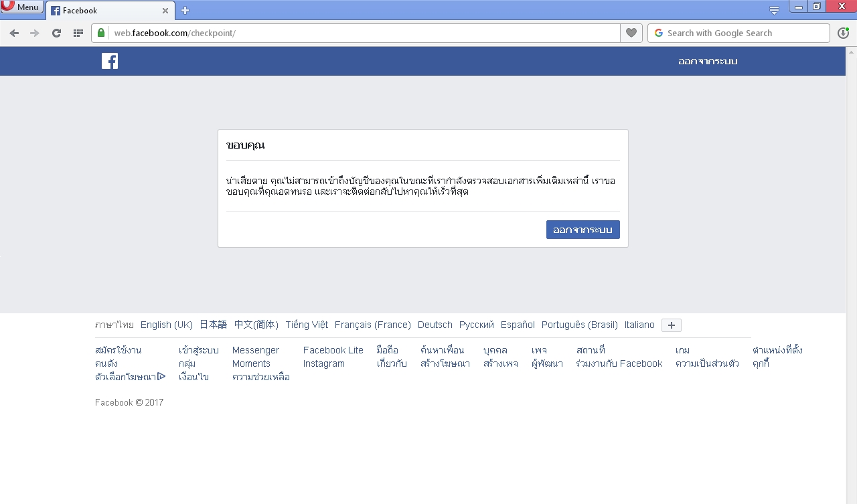Select Русский language
This screenshot has width=857, height=504.
click(477, 325)
